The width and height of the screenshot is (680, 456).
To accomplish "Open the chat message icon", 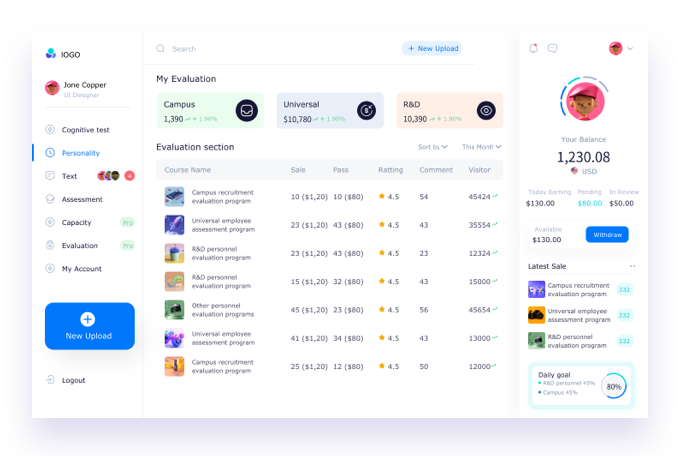I will [552, 48].
